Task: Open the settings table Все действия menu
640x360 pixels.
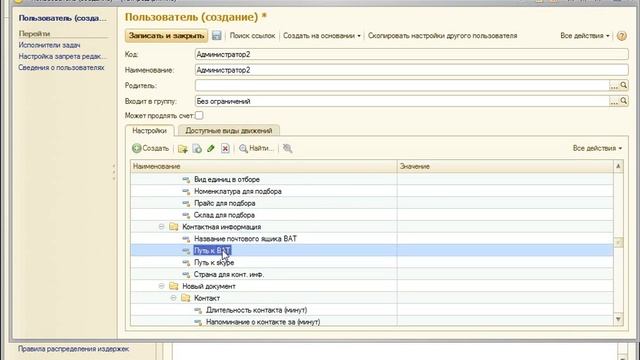Action: pos(597,148)
